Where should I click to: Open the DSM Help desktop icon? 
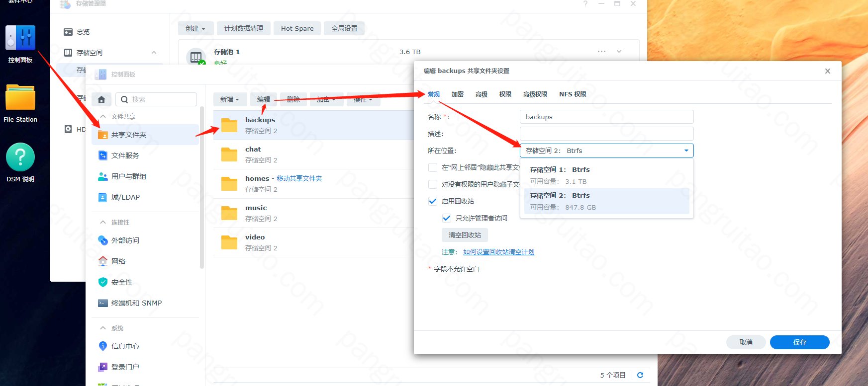(x=20, y=157)
